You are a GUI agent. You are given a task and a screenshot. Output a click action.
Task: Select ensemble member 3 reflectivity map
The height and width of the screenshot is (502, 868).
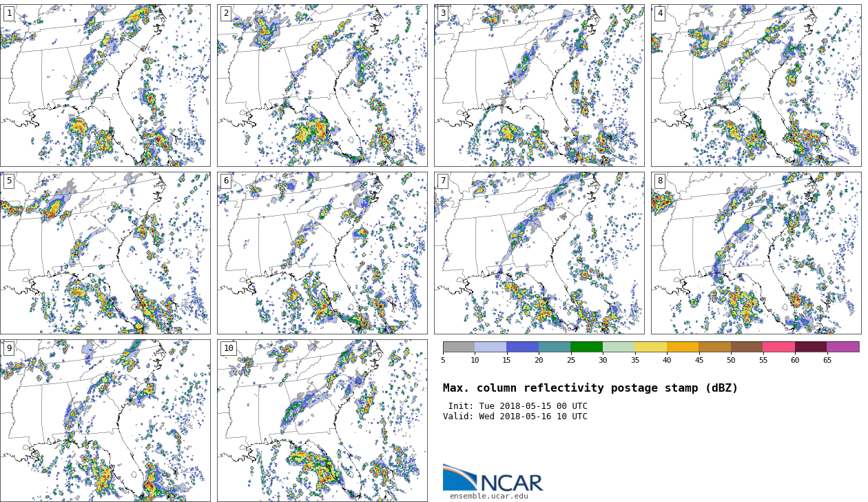[x=539, y=86]
